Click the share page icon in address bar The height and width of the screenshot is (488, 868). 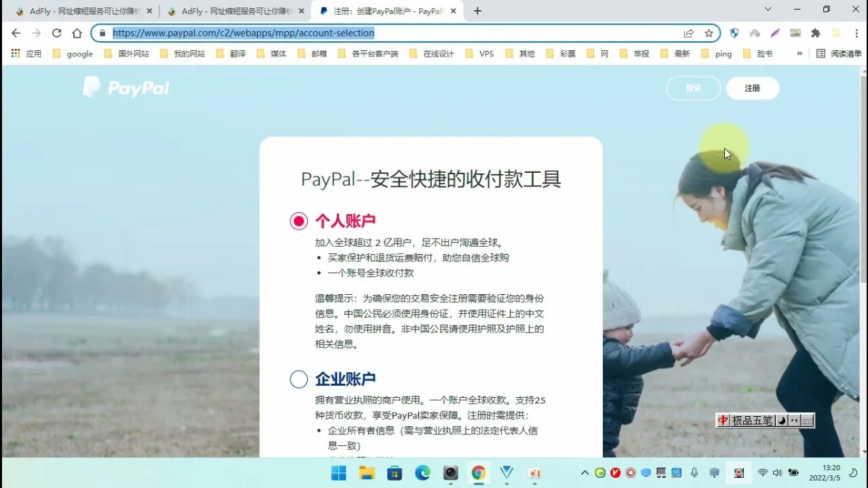coord(688,33)
